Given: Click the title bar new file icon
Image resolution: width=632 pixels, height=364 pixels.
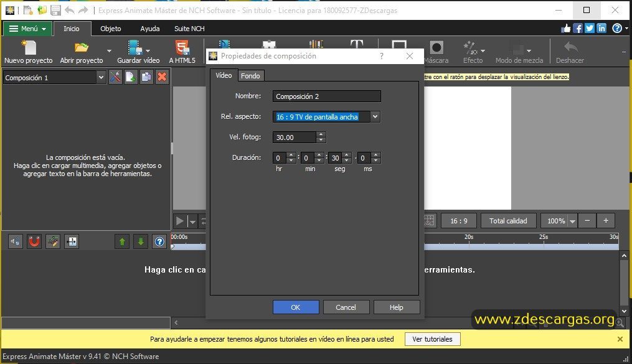Looking at the screenshot, I should 28,10.
